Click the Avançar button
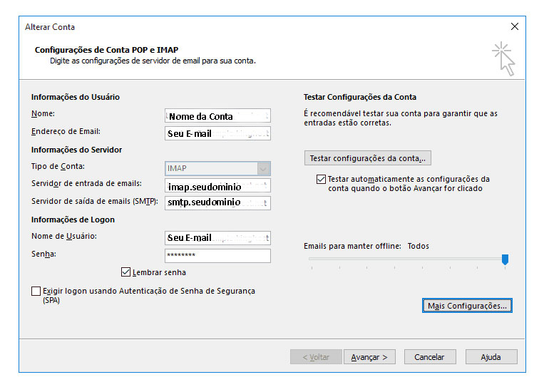 pos(369,357)
